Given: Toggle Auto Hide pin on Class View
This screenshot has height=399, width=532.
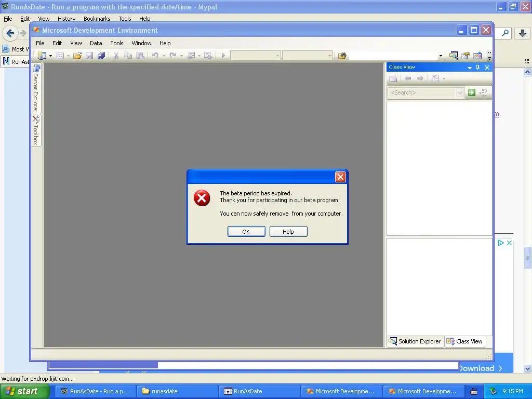Looking at the screenshot, I should pyautogui.click(x=478, y=67).
